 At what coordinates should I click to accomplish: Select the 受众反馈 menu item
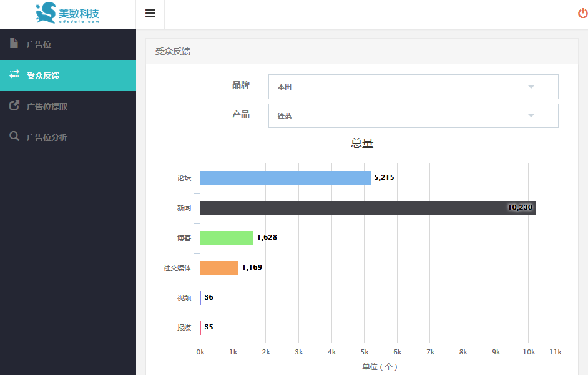(x=68, y=75)
